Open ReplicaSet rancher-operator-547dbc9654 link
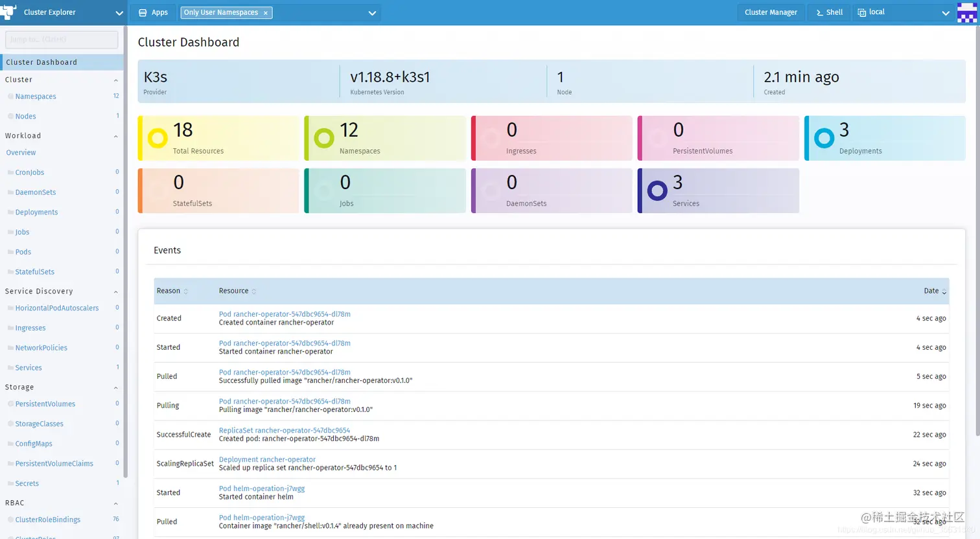980x539 pixels. pyautogui.click(x=285, y=431)
